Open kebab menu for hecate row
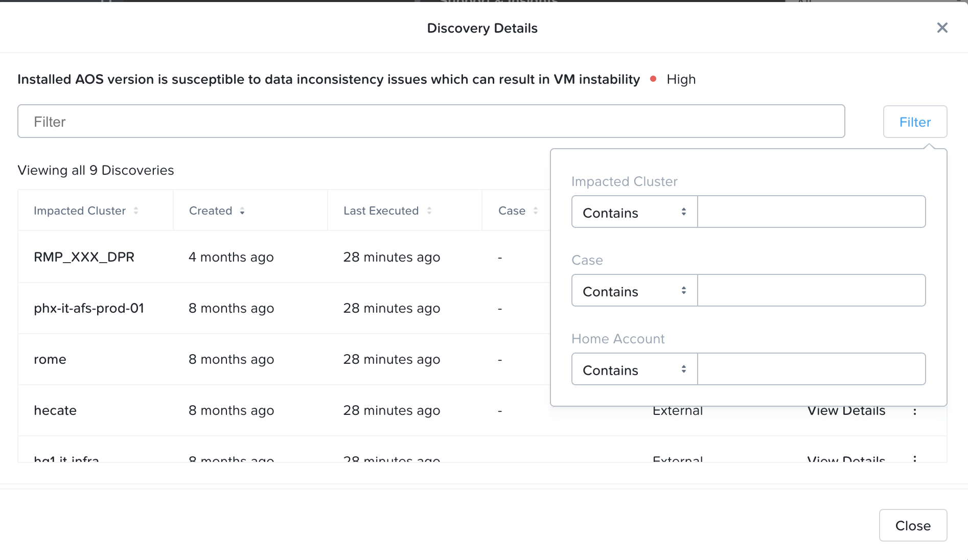The height and width of the screenshot is (560, 968). [x=914, y=411]
